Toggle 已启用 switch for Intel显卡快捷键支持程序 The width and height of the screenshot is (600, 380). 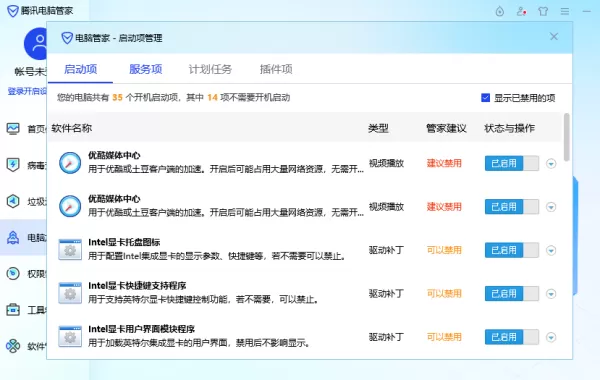tap(512, 294)
